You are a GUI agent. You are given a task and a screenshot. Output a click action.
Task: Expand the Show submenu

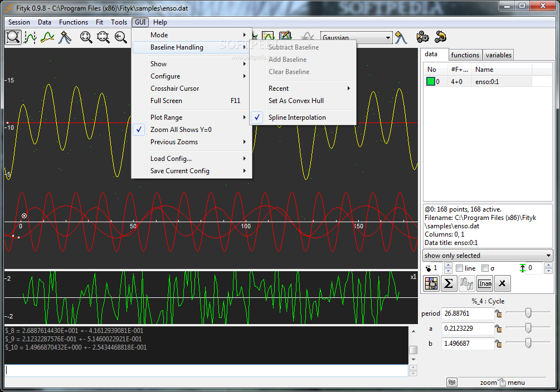coord(192,64)
